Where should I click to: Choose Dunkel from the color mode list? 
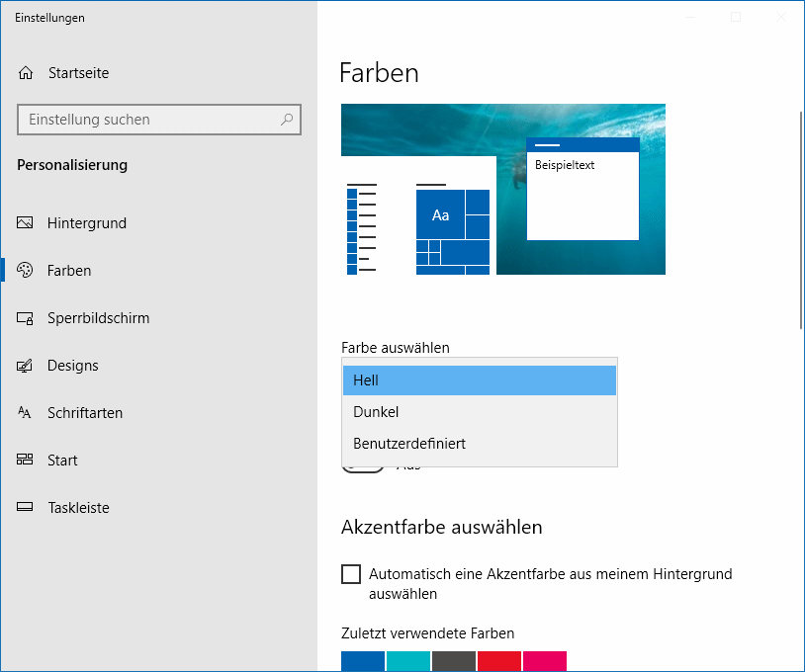pos(479,412)
